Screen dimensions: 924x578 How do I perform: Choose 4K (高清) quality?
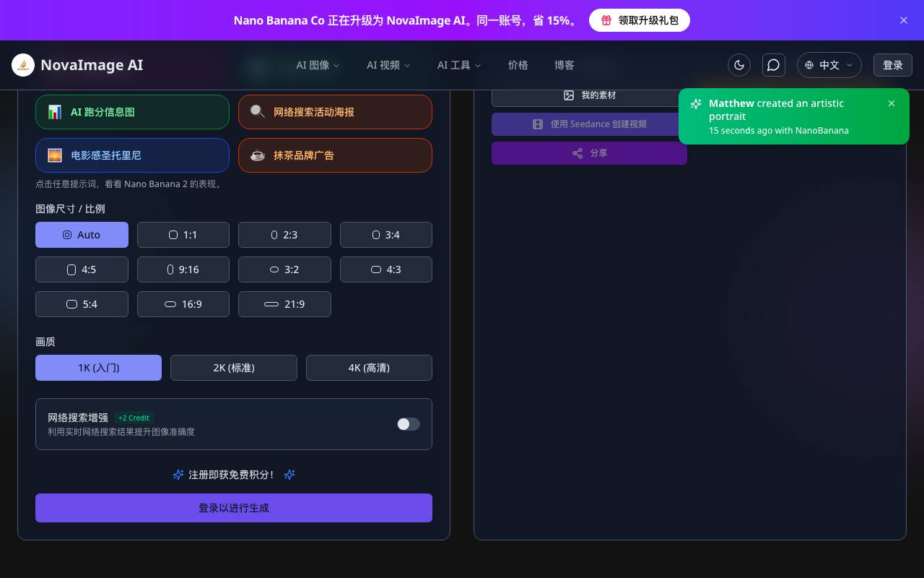[369, 368]
